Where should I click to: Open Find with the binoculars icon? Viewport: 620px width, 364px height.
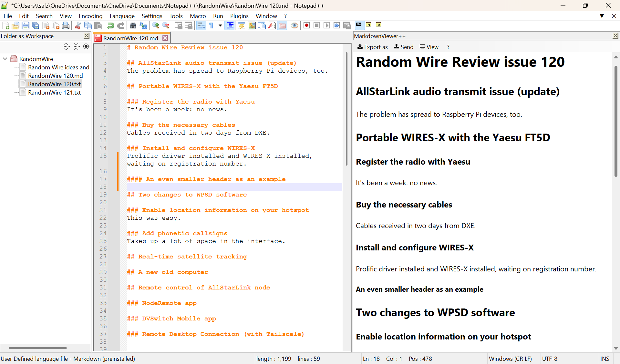coord(133,25)
